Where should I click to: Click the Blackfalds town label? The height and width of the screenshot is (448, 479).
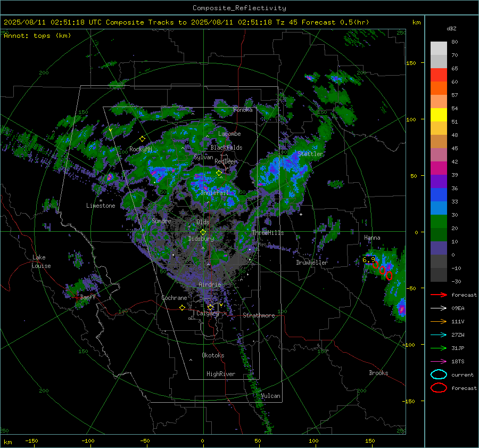click(x=226, y=148)
